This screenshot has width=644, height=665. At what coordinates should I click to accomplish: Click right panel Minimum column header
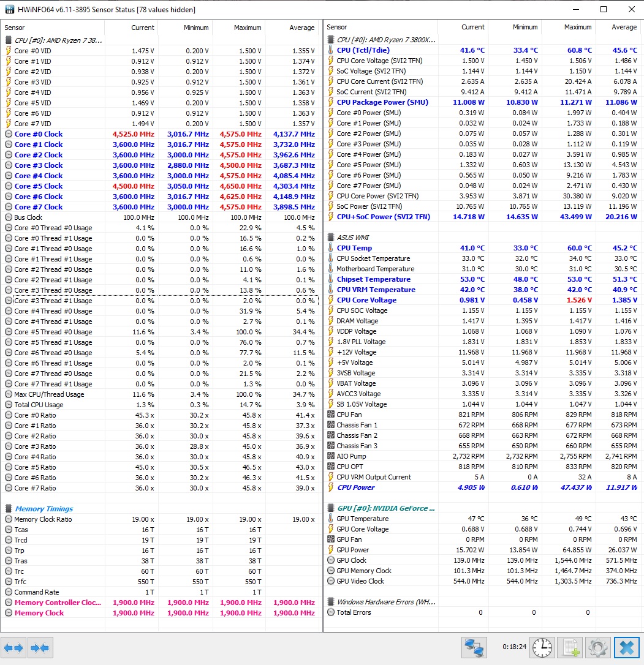coord(515,27)
